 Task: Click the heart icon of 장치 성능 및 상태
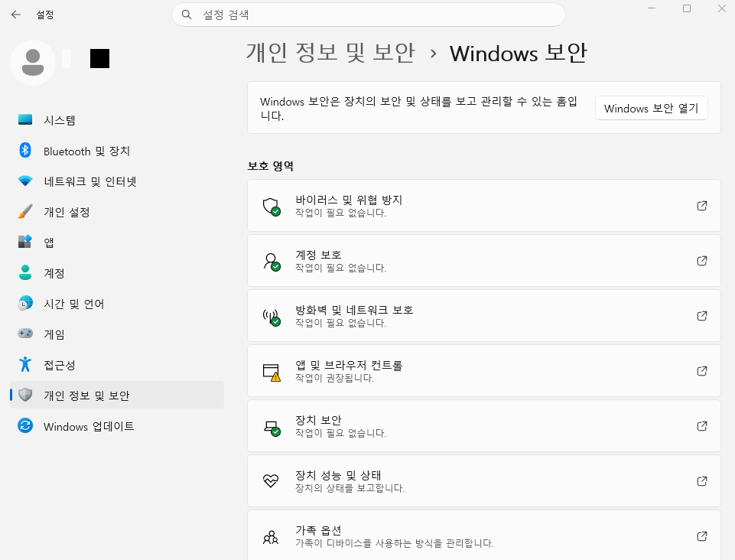[x=271, y=481]
